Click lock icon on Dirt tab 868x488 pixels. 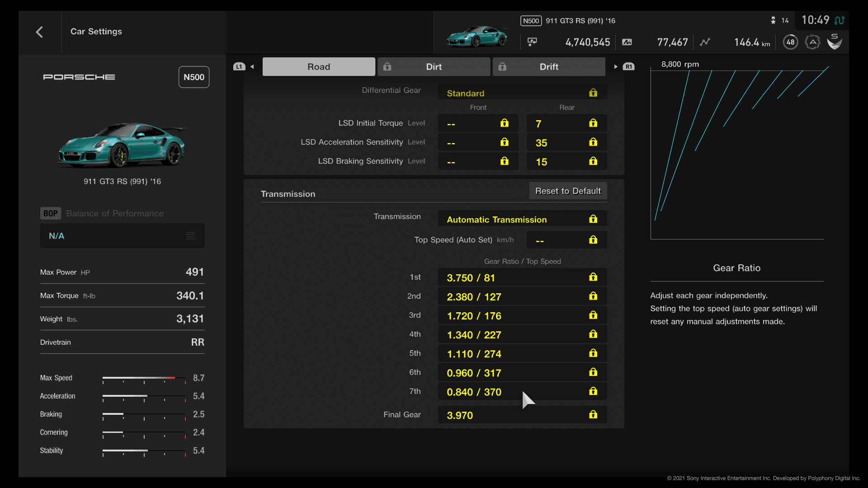coord(387,67)
